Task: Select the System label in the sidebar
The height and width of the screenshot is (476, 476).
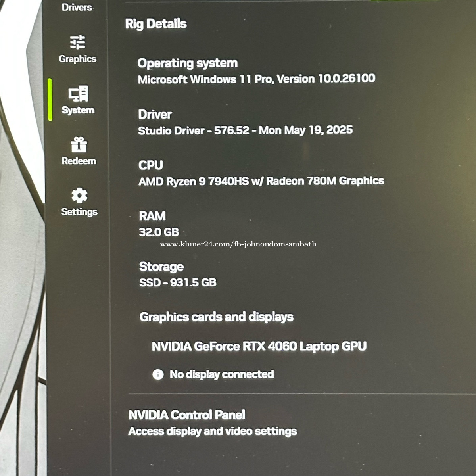Action: [78, 110]
